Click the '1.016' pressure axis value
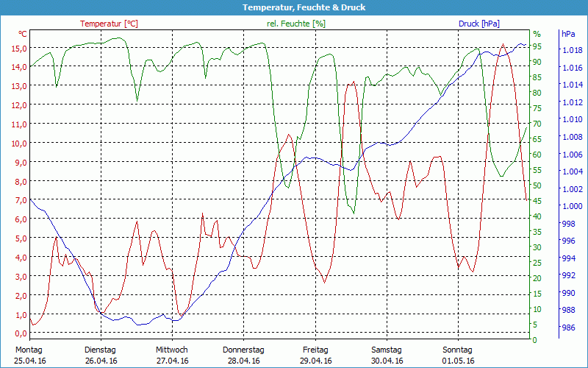 [572, 68]
